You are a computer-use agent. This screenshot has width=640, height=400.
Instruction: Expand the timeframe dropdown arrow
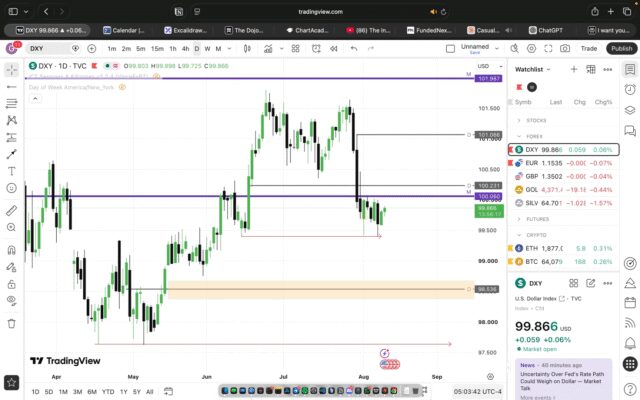[229, 49]
